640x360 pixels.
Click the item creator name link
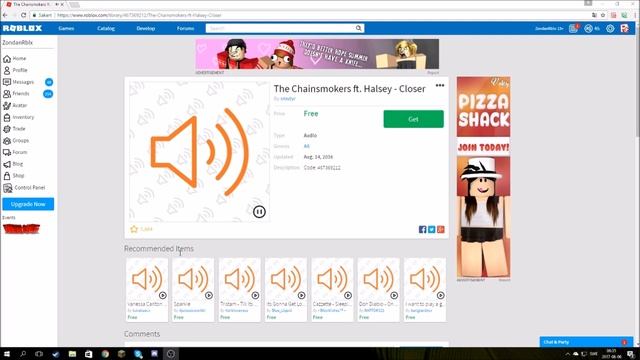288,99
